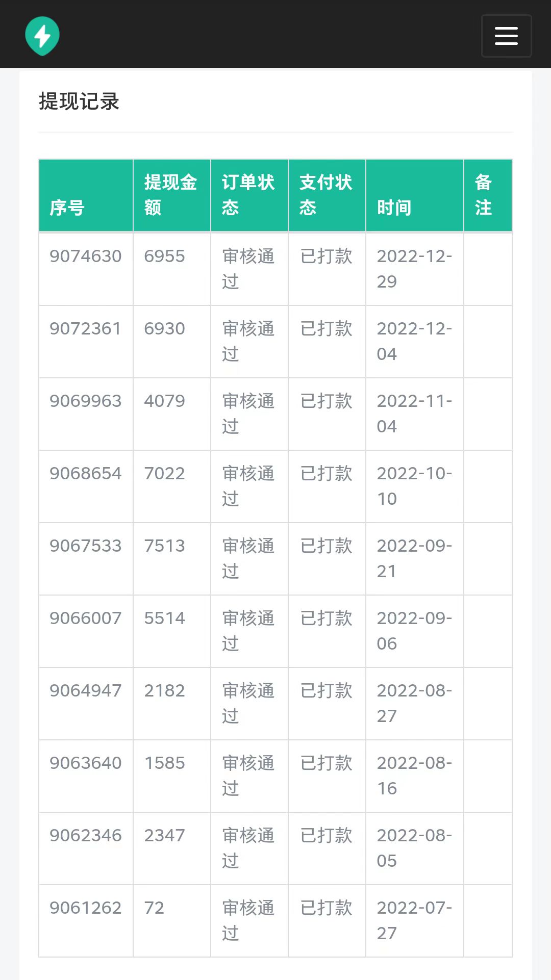Click the 备注 column header
Image resolution: width=551 pixels, height=980 pixels.
(483, 195)
